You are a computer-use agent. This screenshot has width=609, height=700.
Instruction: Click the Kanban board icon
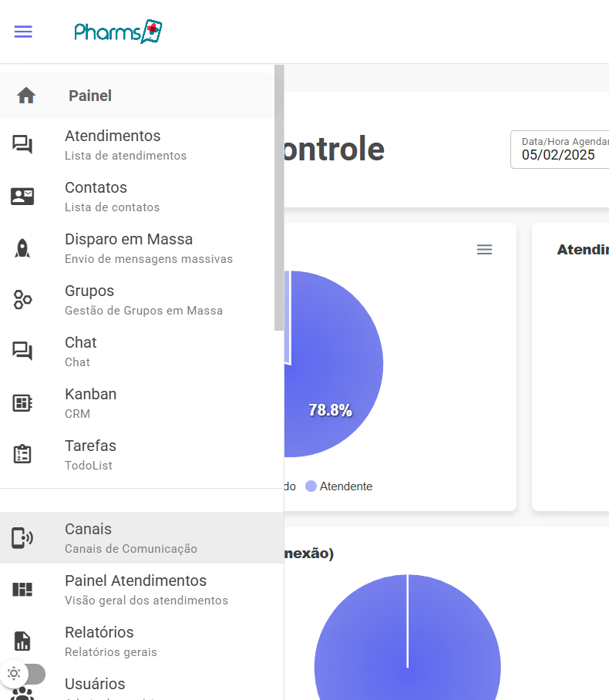pyautogui.click(x=22, y=403)
